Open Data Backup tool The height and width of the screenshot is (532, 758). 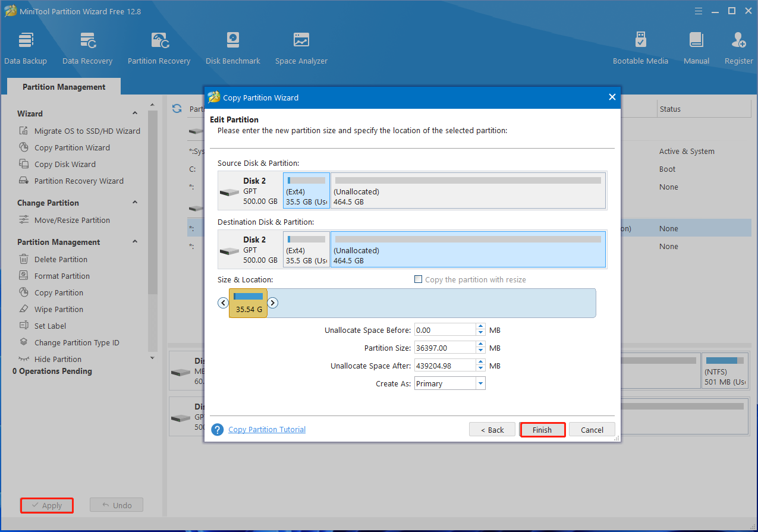[26, 48]
